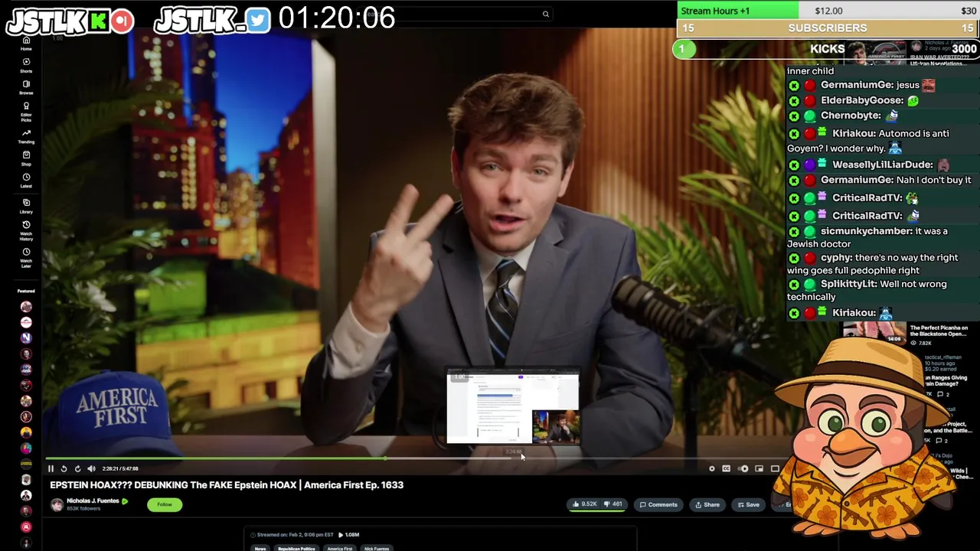Image resolution: width=980 pixels, height=551 pixels.
Task: Click the '1.08M' view count
Action: [x=352, y=535]
